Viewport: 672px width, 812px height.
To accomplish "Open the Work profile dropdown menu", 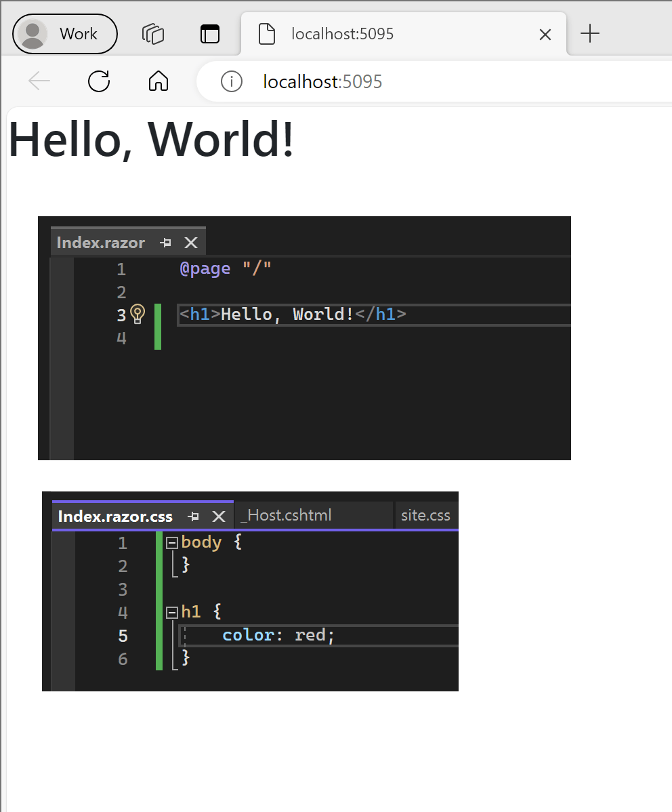I will (x=77, y=34).
